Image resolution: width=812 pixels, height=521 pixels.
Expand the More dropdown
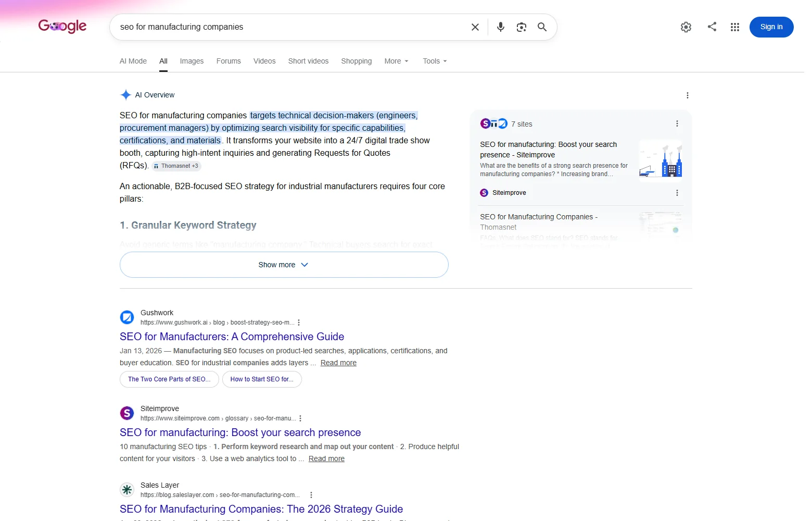(x=396, y=61)
